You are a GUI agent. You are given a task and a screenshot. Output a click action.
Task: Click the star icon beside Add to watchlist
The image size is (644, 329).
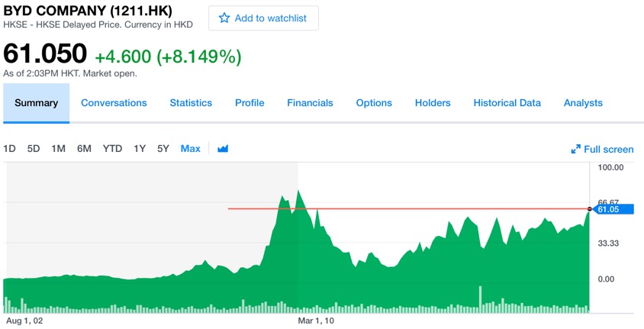[224, 18]
